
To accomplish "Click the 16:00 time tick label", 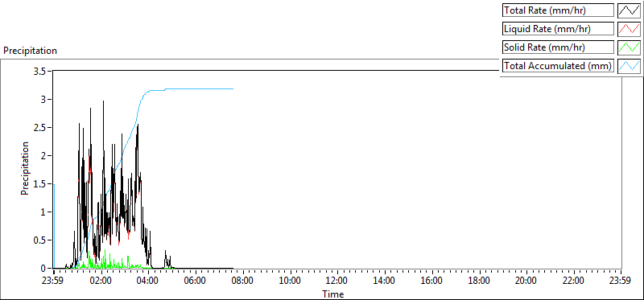I will (x=431, y=282).
